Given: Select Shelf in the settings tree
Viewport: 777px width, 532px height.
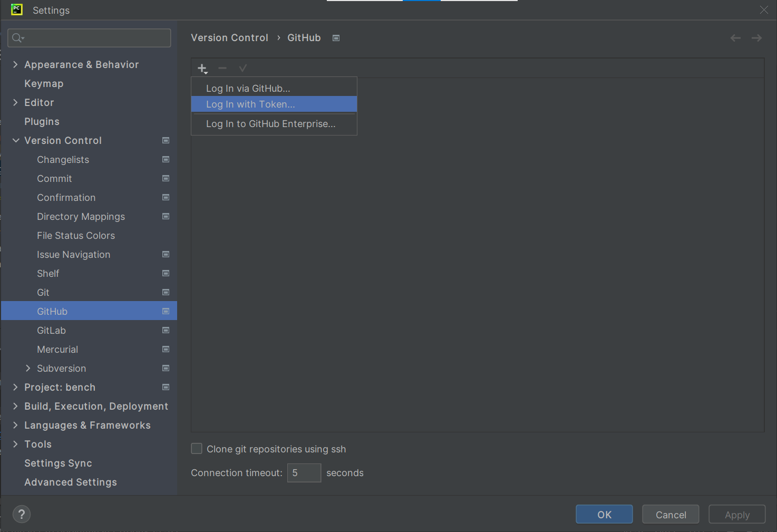Looking at the screenshot, I should tap(48, 273).
